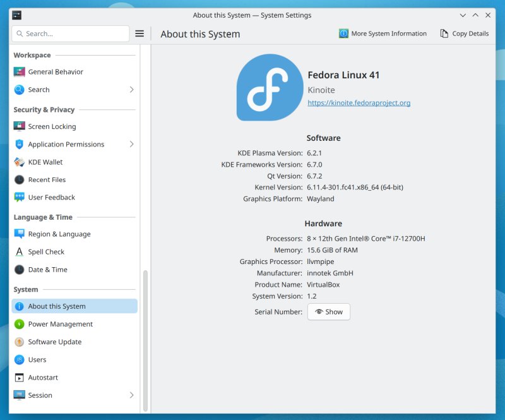Open the Screen Locking settings page
Screen dimensions: 505x420
point(74,126)
